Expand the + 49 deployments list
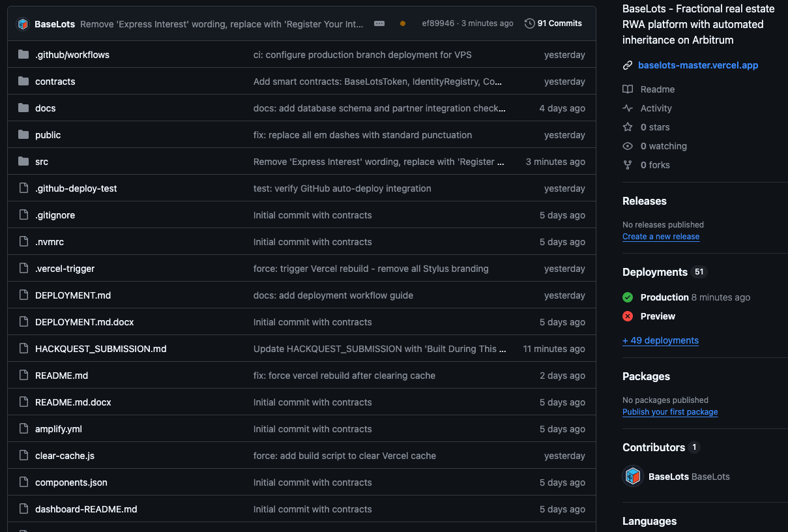 660,340
